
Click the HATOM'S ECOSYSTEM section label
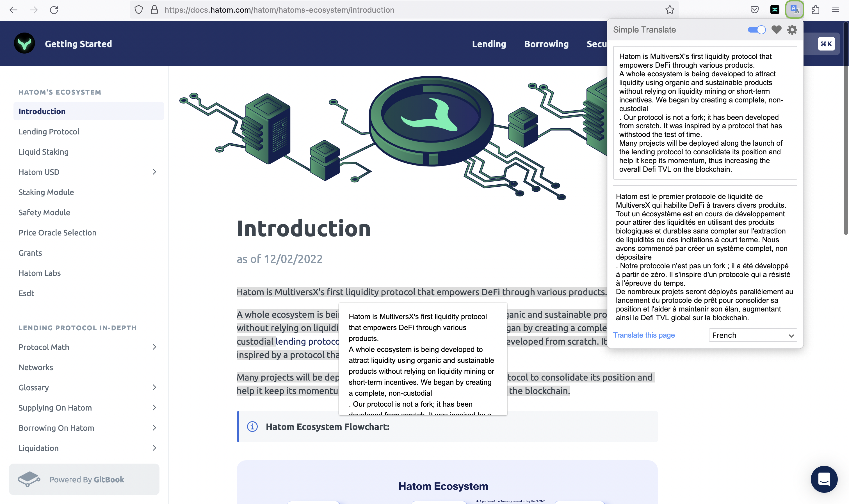point(60,92)
